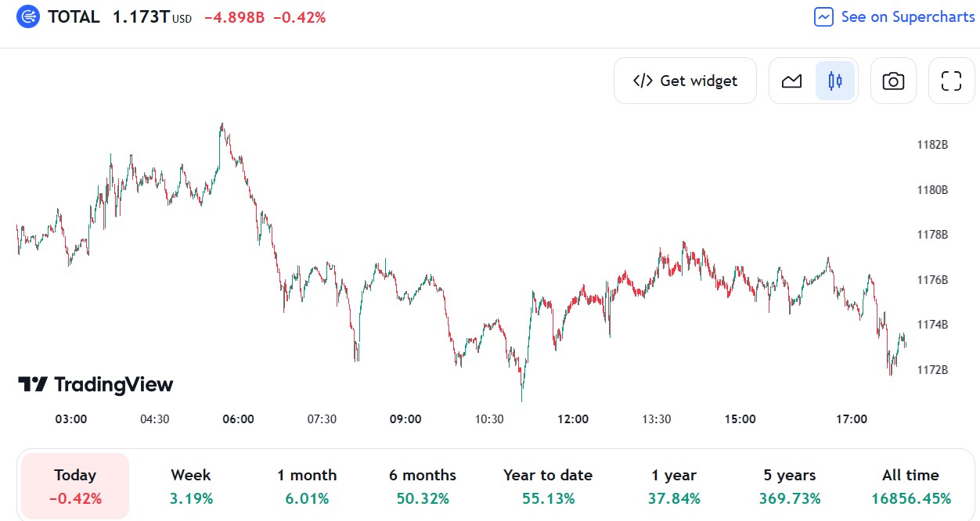
Task: Enter fullscreen chart mode
Action: 951,81
